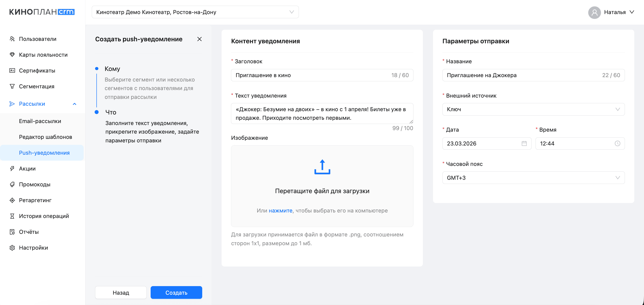
Task: Click the Пользователи sidebar icon
Action: point(12,39)
